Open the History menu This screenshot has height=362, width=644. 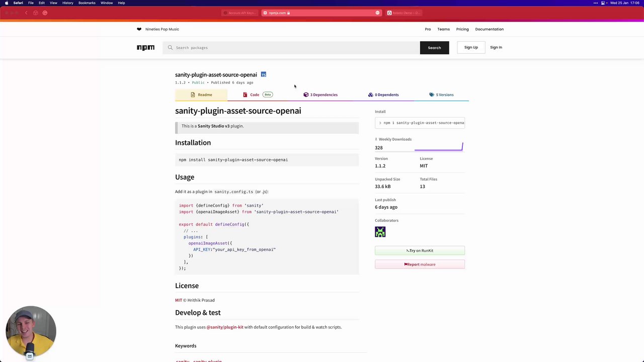point(68,3)
